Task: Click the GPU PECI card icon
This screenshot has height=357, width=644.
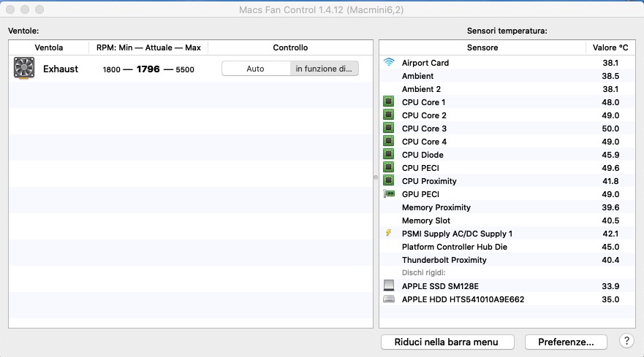Action: pyautogui.click(x=389, y=193)
